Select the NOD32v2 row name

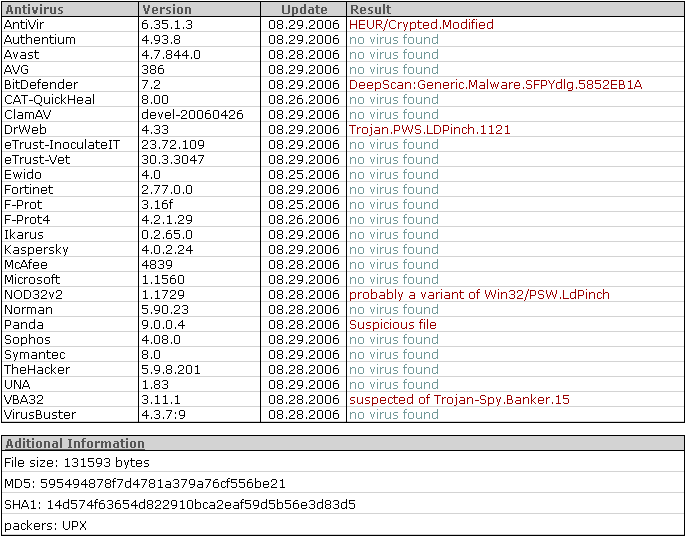tap(34, 295)
